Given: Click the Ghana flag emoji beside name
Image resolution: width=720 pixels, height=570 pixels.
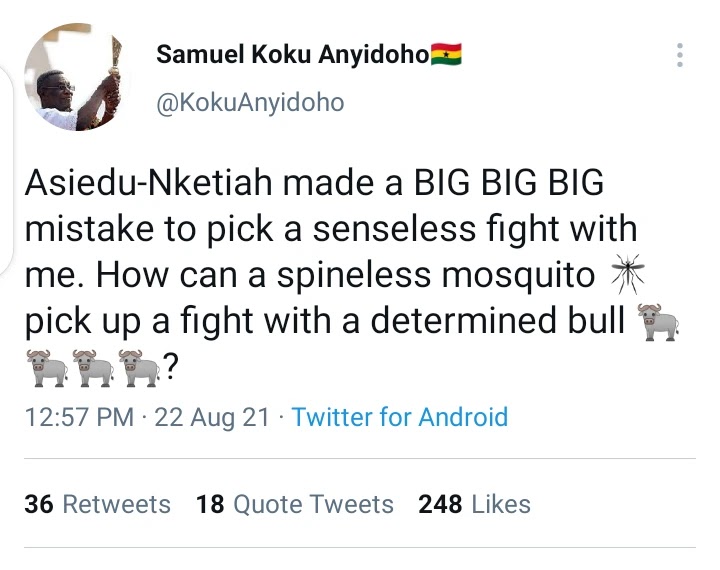Looking at the screenshot, I should pos(446,54).
